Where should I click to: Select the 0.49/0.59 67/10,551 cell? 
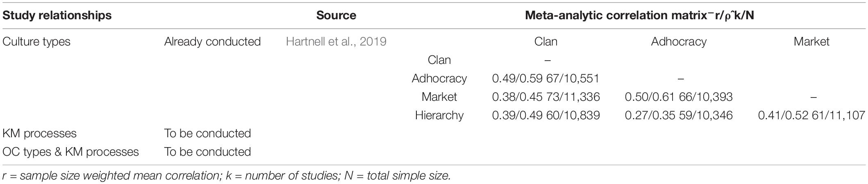546,78
